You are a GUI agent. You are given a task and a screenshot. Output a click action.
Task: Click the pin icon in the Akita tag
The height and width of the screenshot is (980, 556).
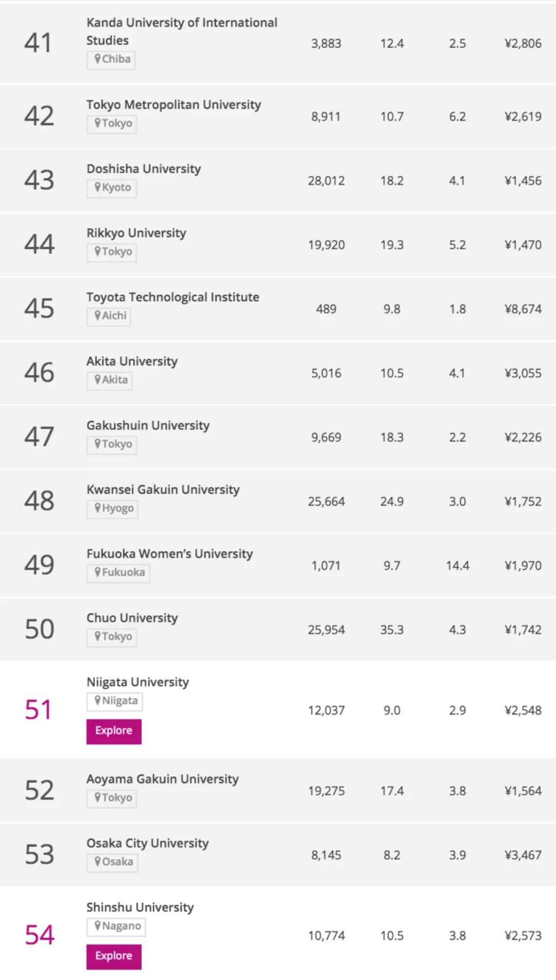pos(97,380)
